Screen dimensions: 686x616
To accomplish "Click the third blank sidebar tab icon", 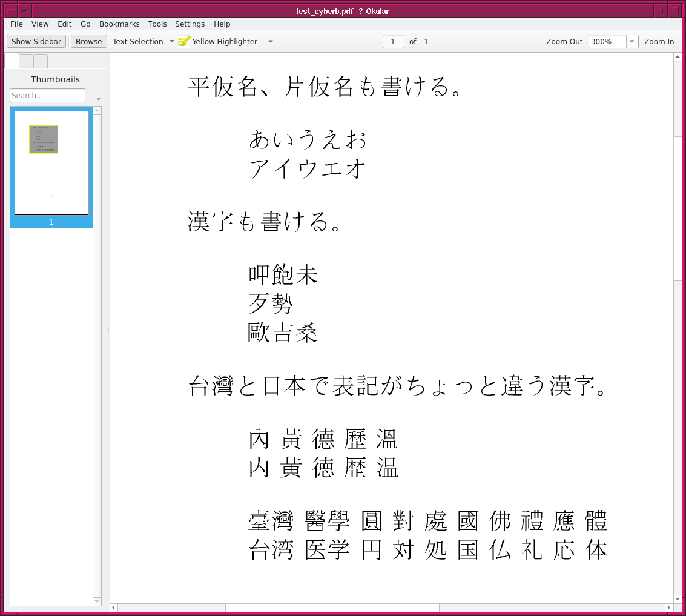I will [41, 61].
